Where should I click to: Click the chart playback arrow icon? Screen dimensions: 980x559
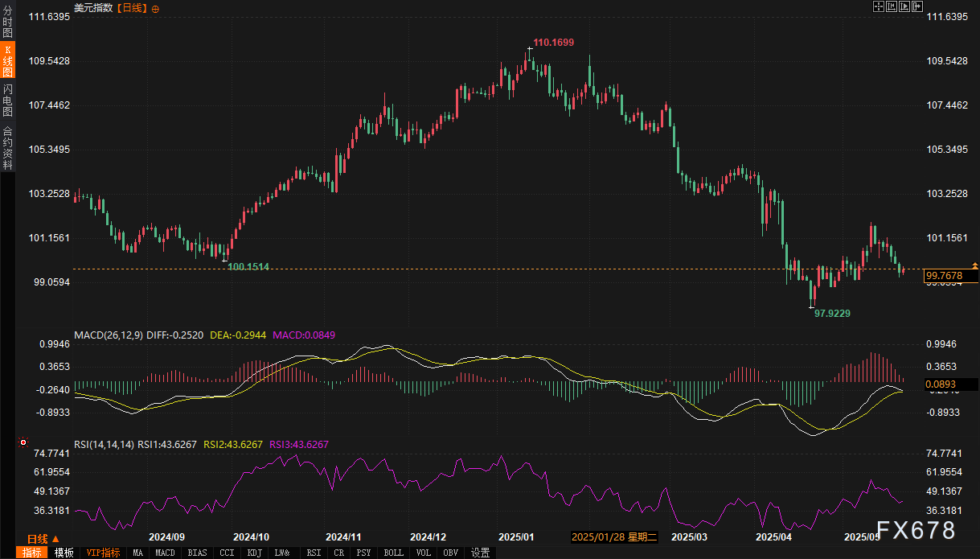[x=904, y=6]
